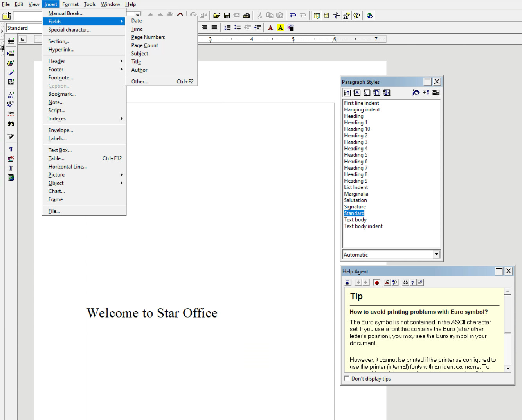Choose Manual Break... from Insert menu

click(84, 13)
